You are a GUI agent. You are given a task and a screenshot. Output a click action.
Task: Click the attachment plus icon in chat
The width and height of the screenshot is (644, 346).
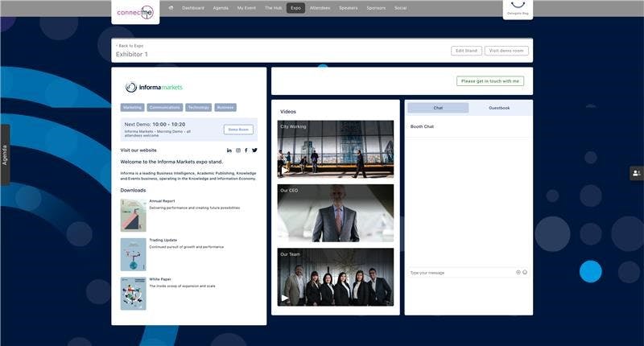point(518,272)
